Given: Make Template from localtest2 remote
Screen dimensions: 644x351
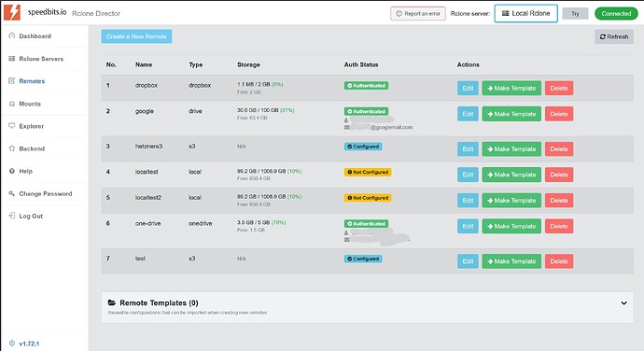Looking at the screenshot, I should [511, 200].
